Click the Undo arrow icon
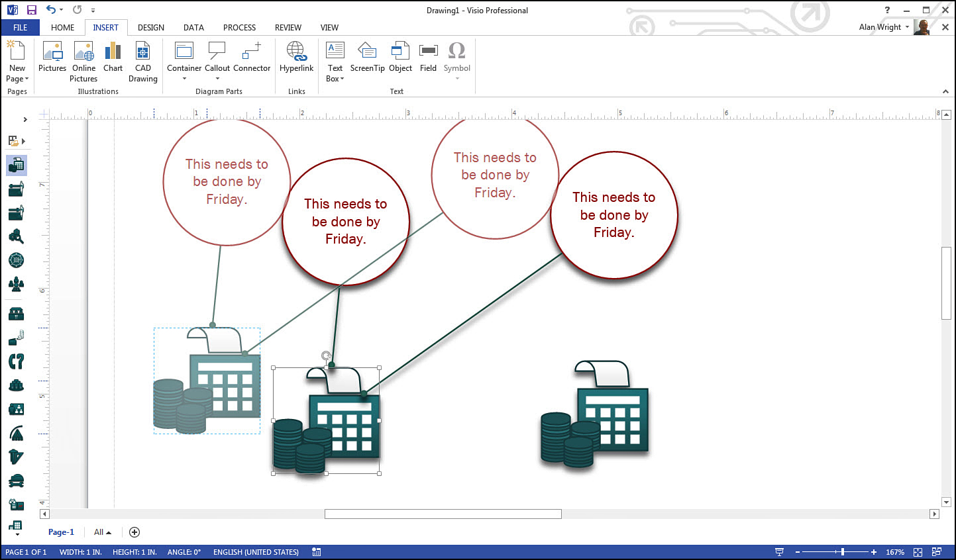This screenshot has width=956, height=560. (50, 10)
